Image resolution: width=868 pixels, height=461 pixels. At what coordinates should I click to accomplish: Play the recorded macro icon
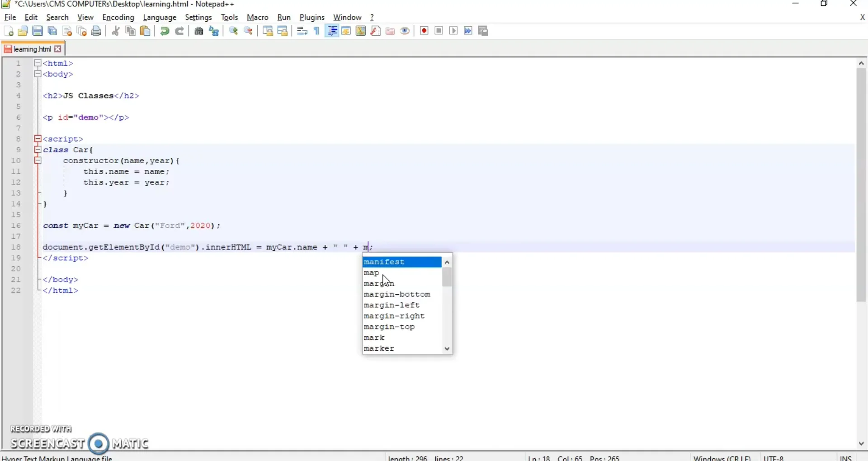[453, 31]
